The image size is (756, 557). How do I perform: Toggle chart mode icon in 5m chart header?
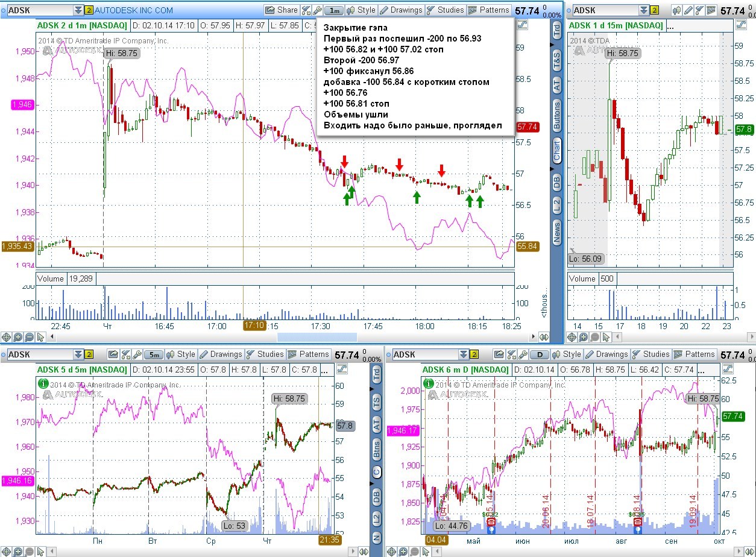(x=342, y=369)
